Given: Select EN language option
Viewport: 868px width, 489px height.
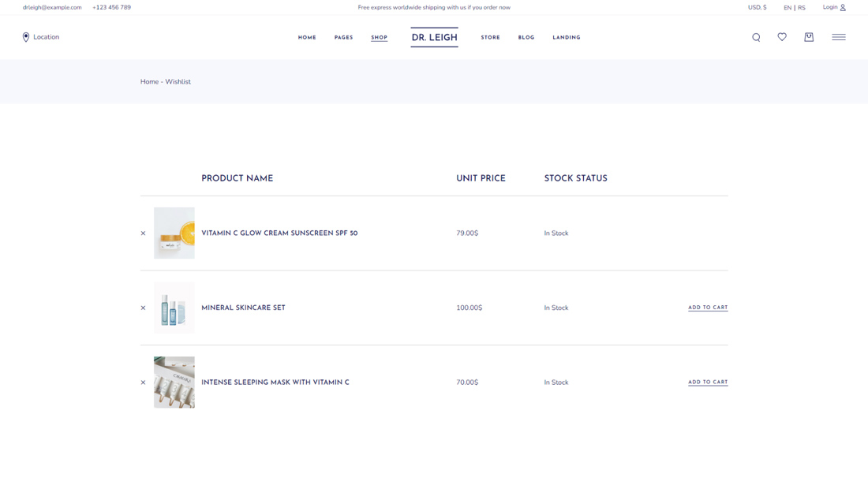Looking at the screenshot, I should pos(788,8).
